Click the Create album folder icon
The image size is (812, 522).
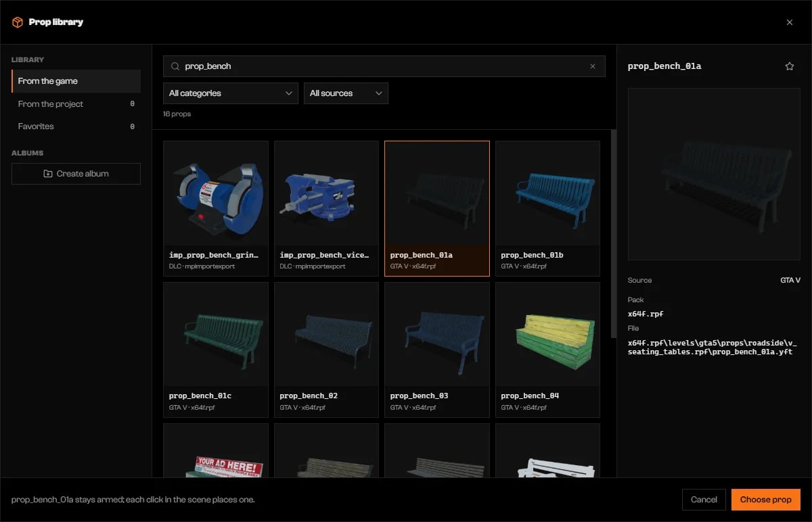tap(48, 174)
